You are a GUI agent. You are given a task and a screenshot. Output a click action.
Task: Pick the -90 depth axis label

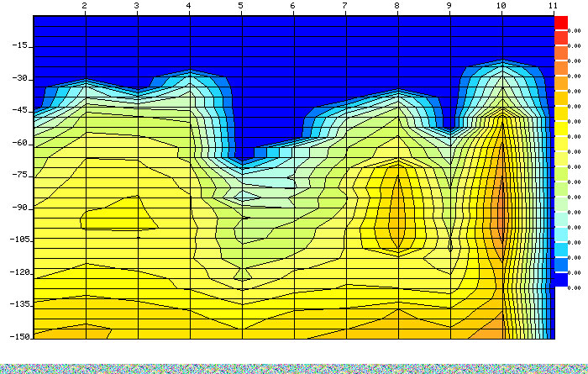coord(22,208)
